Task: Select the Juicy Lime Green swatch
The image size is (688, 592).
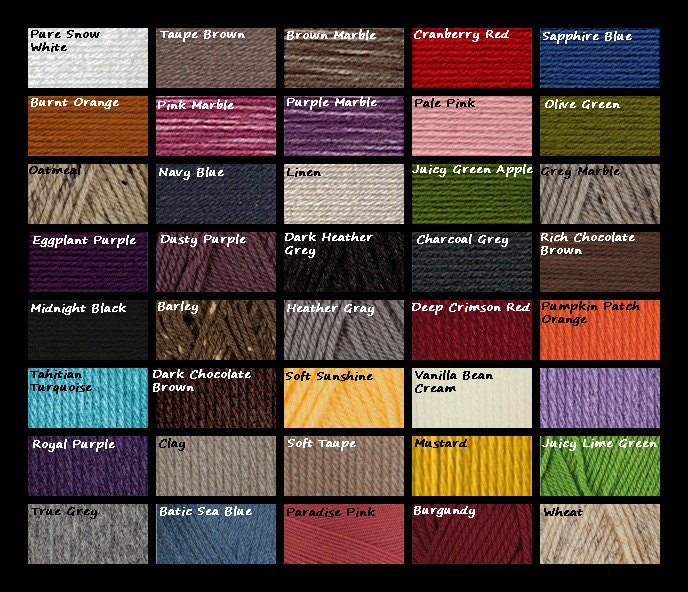Action: tap(600, 466)
